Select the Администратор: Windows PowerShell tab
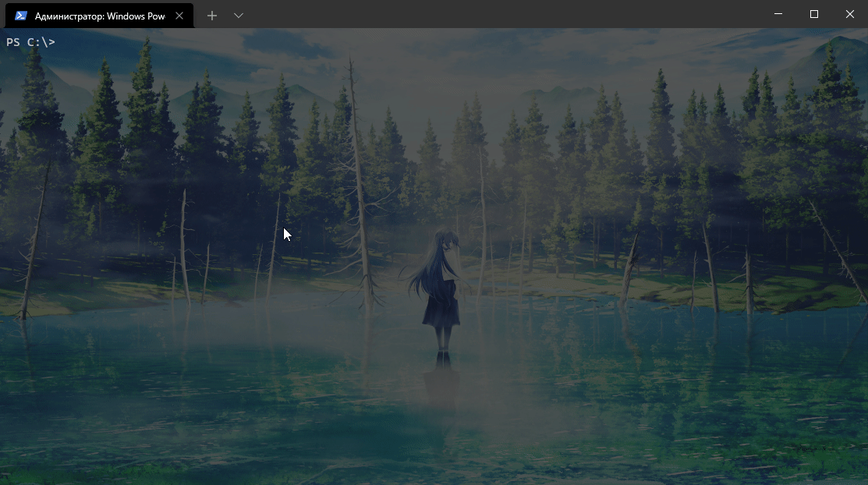This screenshot has height=485, width=868. coord(100,16)
